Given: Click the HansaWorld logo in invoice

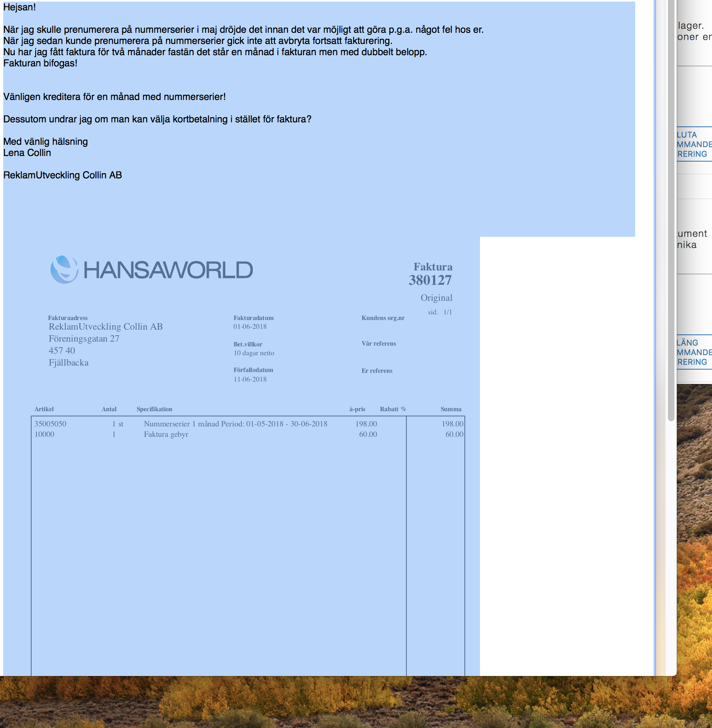Looking at the screenshot, I should click(x=152, y=270).
